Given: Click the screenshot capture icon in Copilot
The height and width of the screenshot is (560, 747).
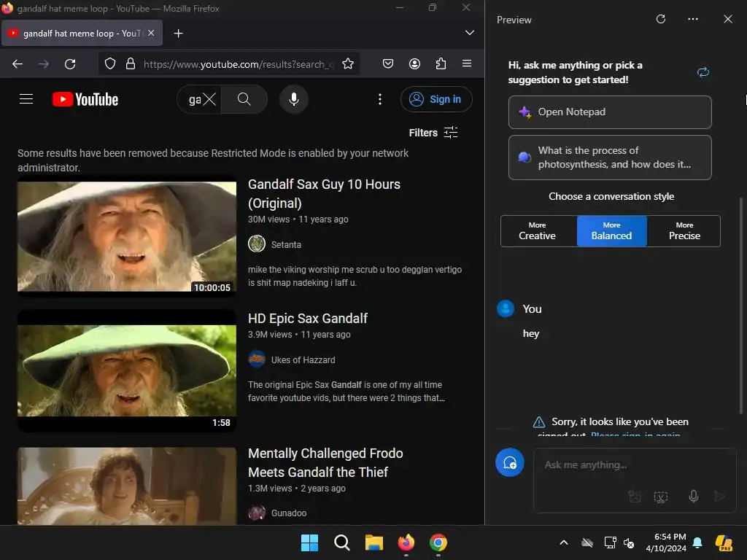Looking at the screenshot, I should (661, 497).
